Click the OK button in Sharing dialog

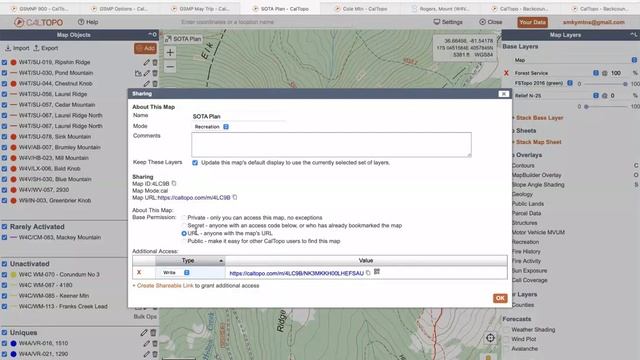click(x=500, y=298)
